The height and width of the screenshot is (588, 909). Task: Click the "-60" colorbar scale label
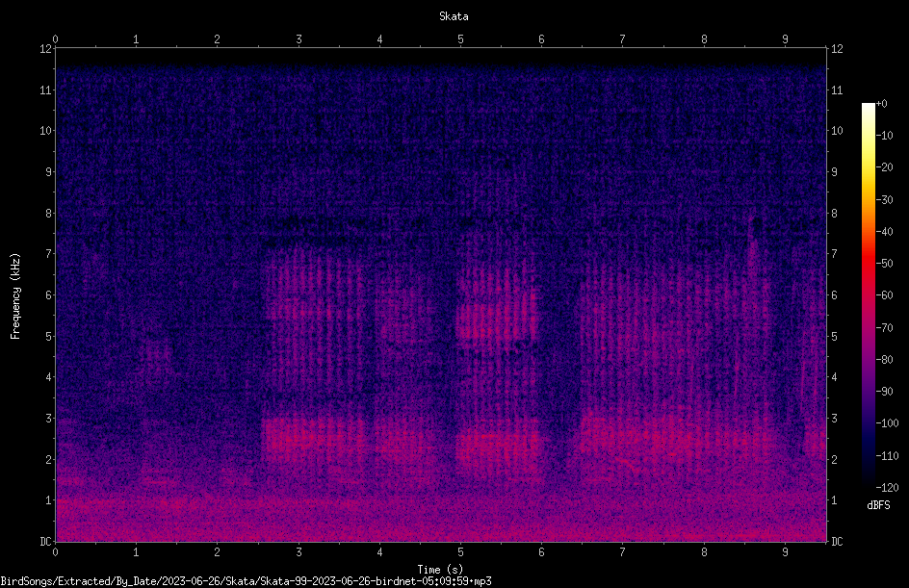884,295
